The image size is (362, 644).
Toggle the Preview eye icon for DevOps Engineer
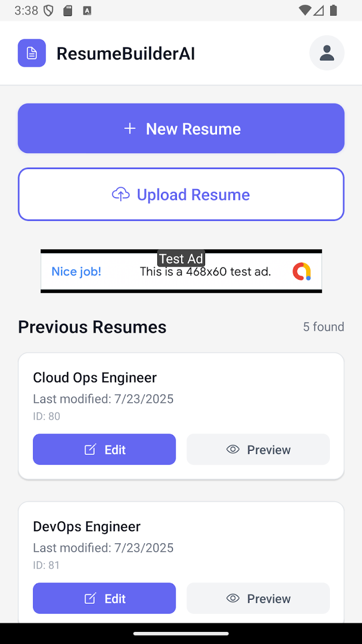click(233, 598)
